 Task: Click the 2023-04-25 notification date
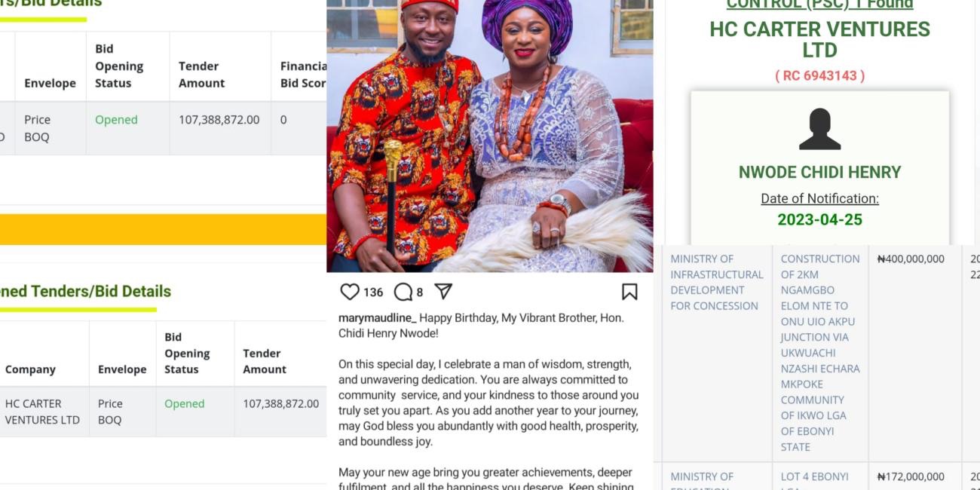[819, 220]
